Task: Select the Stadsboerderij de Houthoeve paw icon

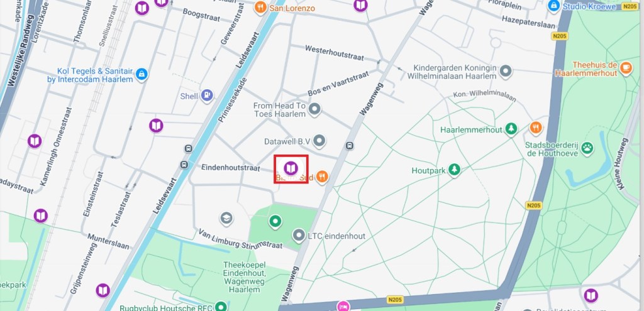Action: (x=587, y=149)
